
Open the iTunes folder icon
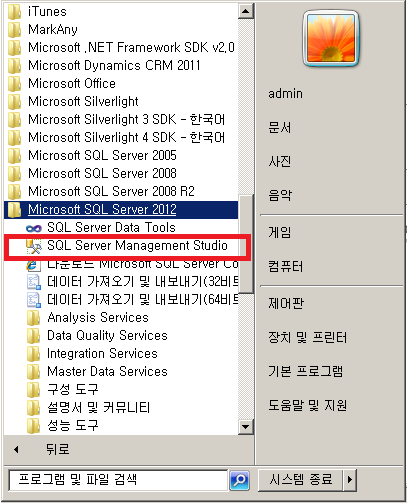14,12
